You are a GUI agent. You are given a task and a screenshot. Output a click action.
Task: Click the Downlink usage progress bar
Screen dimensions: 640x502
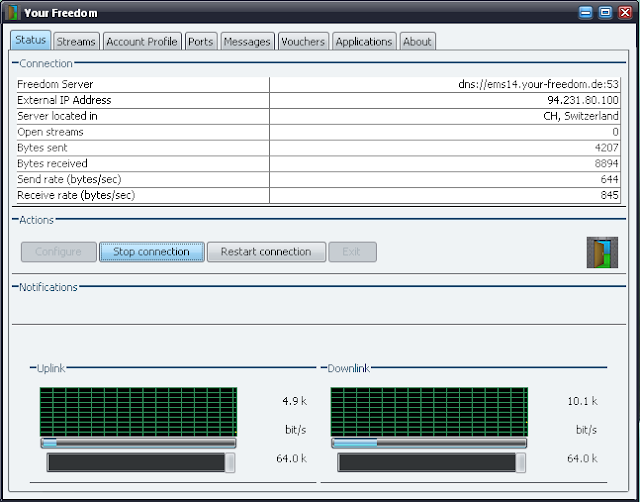pyautogui.click(x=429, y=443)
